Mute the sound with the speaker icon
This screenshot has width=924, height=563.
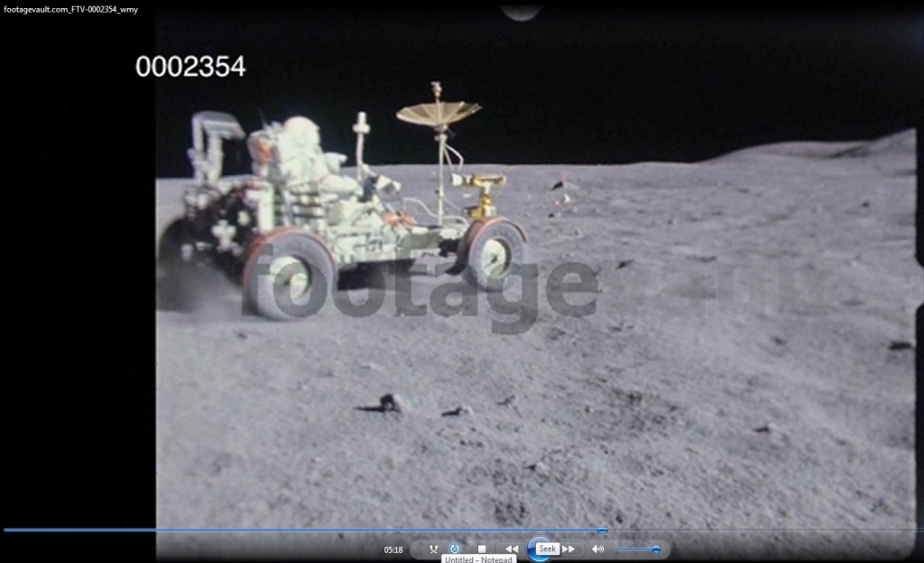tap(597, 549)
